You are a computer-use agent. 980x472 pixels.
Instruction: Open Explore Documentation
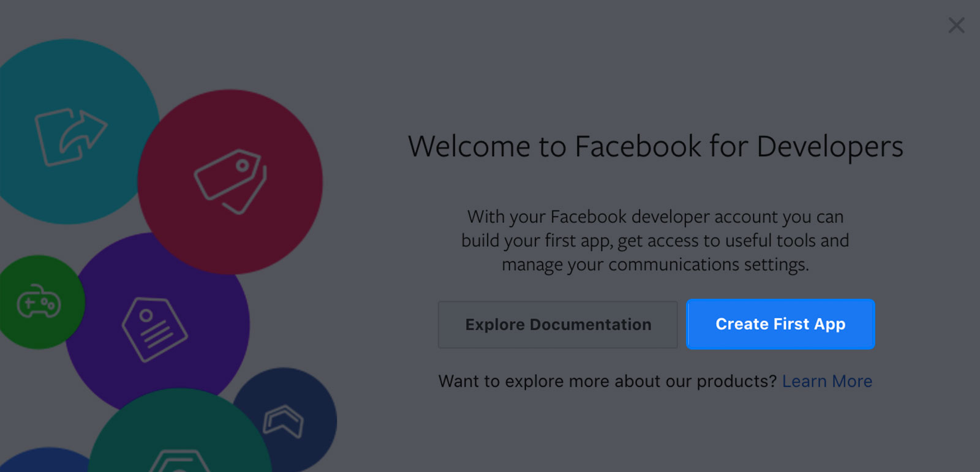tap(558, 324)
